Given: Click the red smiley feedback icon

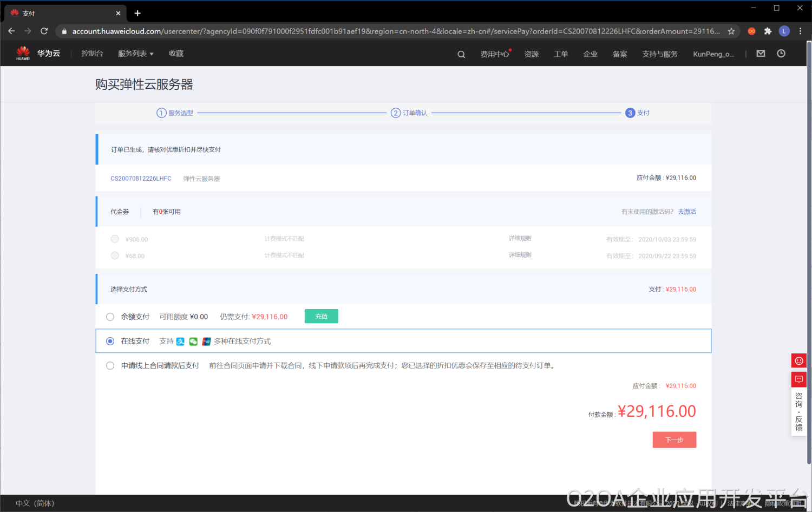Looking at the screenshot, I should tap(798, 361).
